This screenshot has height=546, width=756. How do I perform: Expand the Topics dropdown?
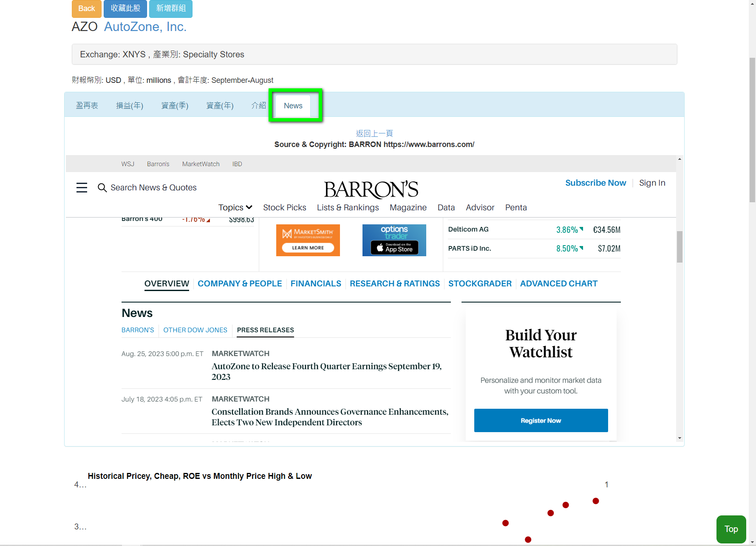(235, 207)
